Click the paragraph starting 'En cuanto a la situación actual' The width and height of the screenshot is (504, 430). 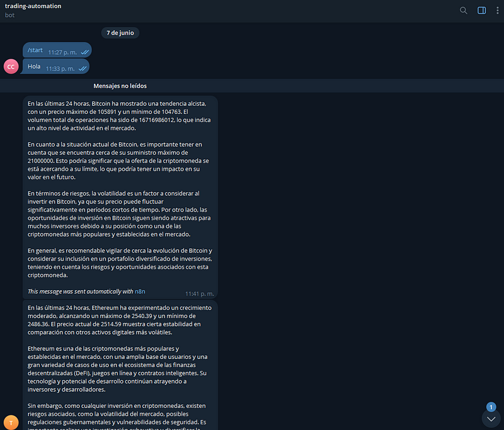click(x=118, y=161)
